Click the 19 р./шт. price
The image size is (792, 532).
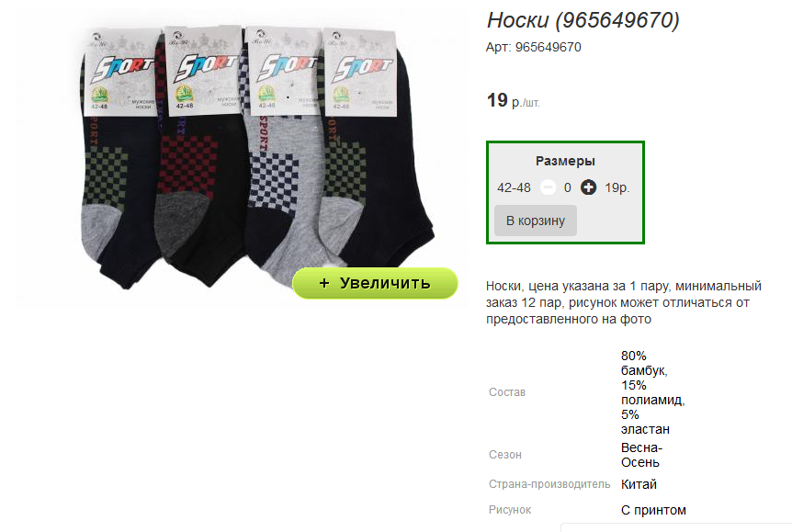point(514,100)
